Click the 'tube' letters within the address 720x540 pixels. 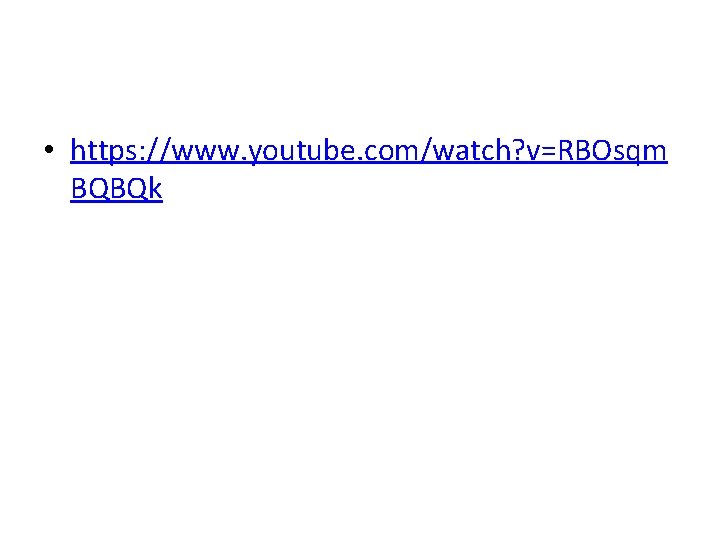point(328,151)
